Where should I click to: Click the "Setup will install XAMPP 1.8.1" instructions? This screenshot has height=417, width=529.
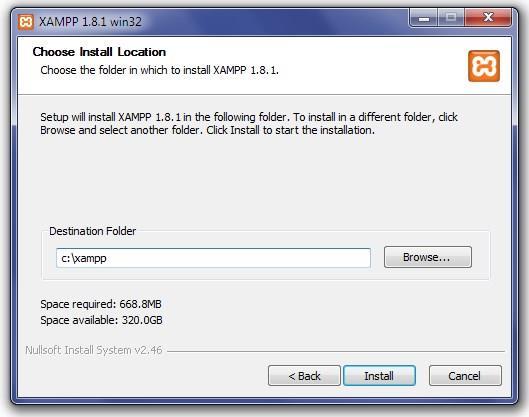tap(249, 123)
